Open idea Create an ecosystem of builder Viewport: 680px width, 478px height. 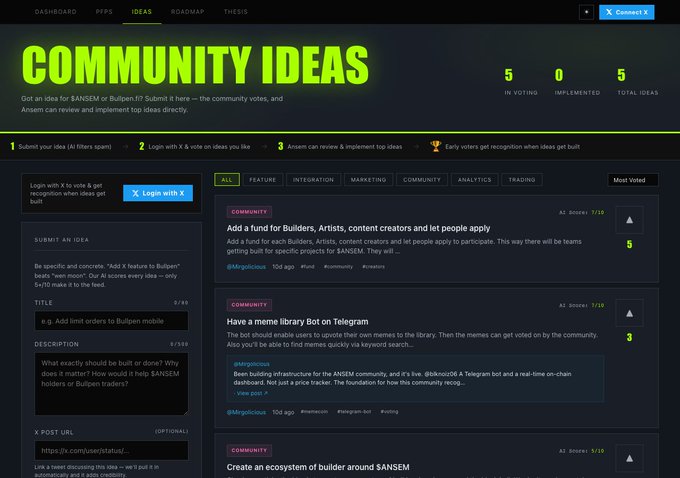point(318,467)
